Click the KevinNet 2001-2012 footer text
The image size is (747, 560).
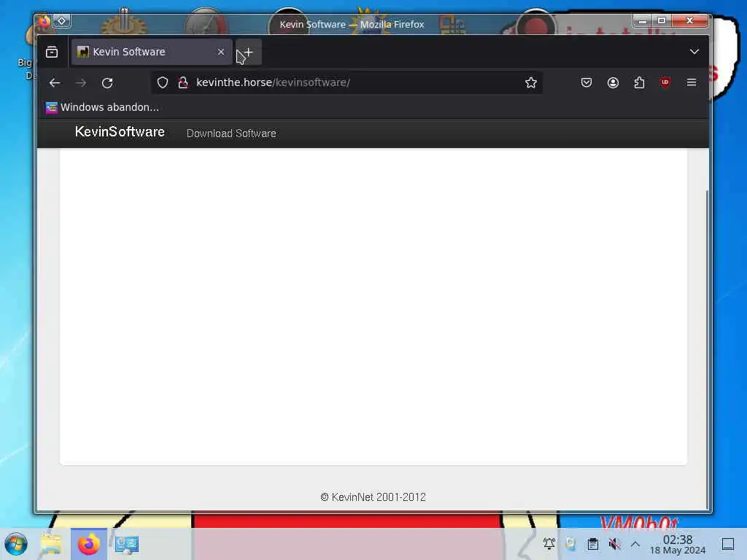[x=373, y=497]
